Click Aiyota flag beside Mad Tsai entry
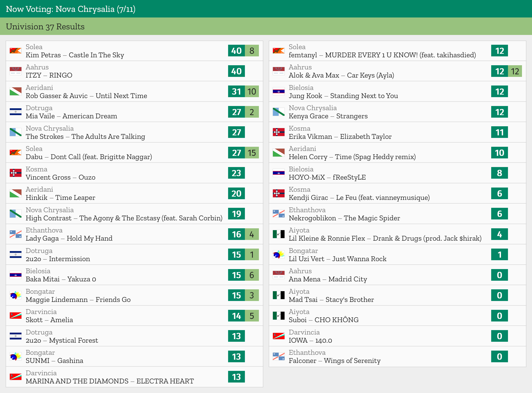This screenshot has width=532, height=393. (x=279, y=295)
